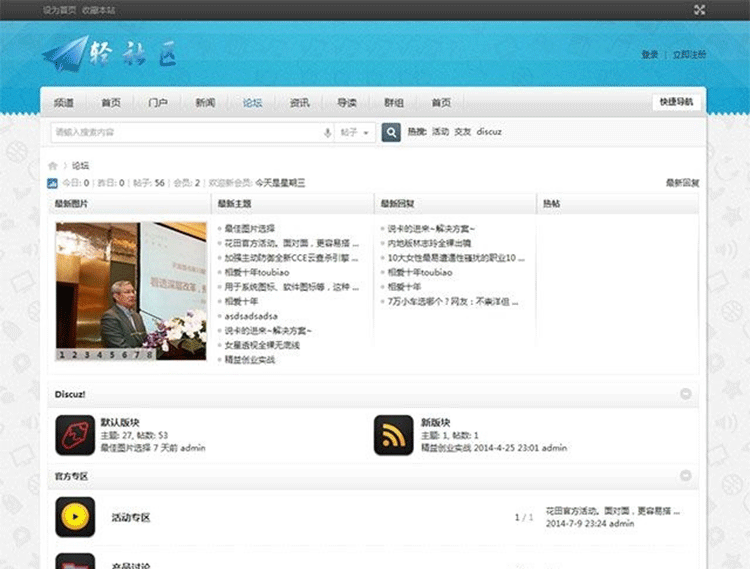Screen dimensions: 750x569
Task: Open topic starting 花田官方活动 in 最新主题
Action: 291,243
